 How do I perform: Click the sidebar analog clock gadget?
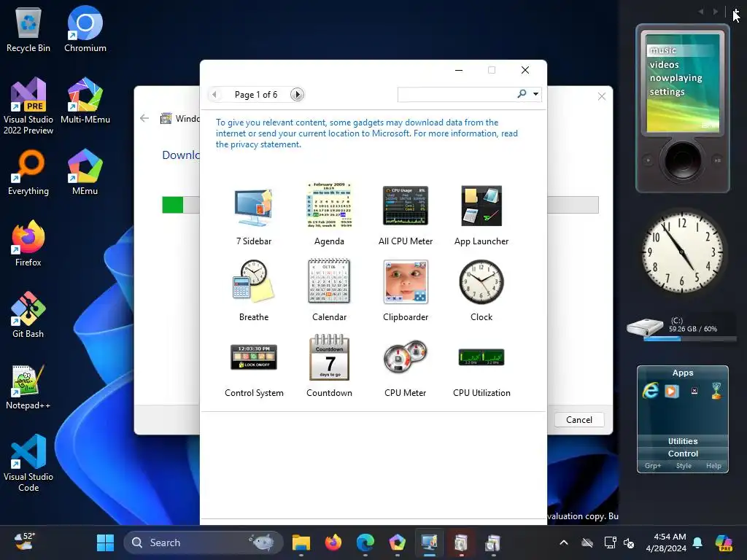[x=682, y=252]
